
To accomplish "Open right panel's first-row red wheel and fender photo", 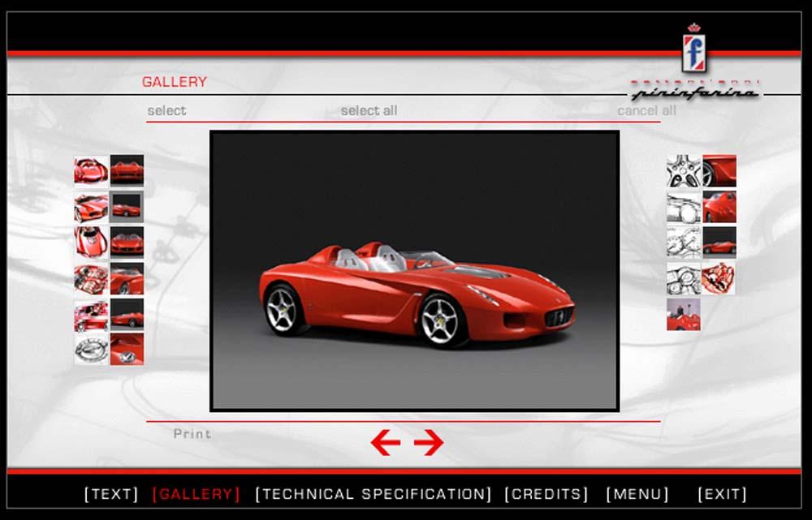I will pos(719,170).
